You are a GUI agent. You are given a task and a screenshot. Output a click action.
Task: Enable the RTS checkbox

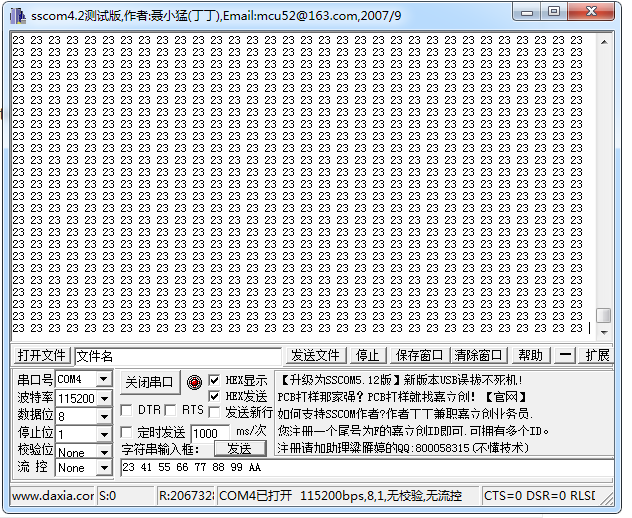[x=171, y=410]
